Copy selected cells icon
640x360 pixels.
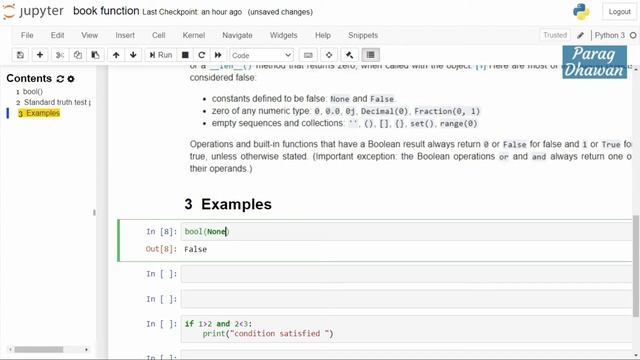coord(78,55)
